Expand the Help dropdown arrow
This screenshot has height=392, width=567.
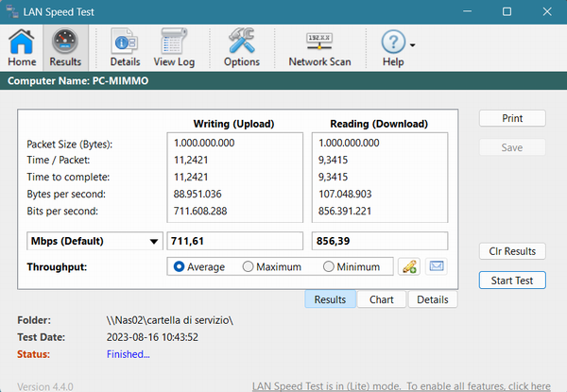[x=412, y=45]
